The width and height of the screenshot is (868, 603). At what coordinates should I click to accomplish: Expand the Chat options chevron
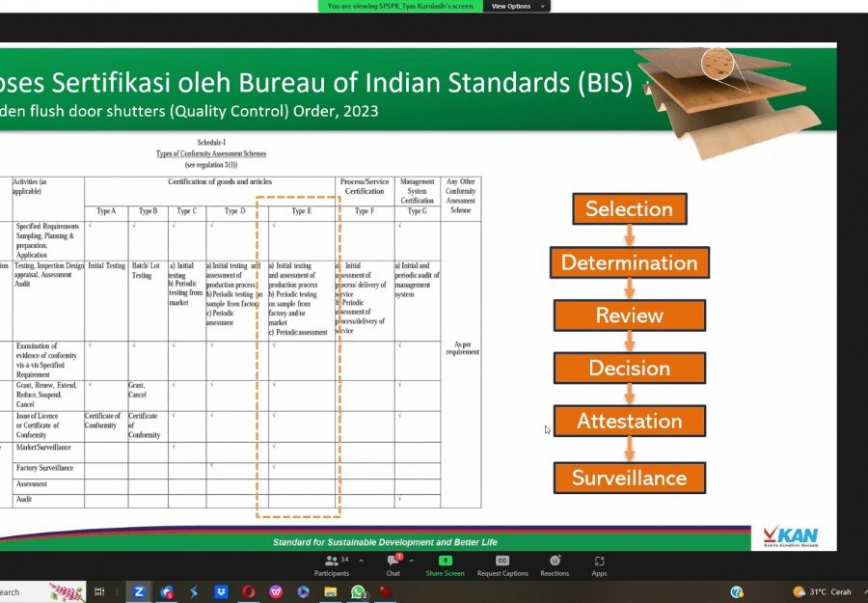[411, 561]
